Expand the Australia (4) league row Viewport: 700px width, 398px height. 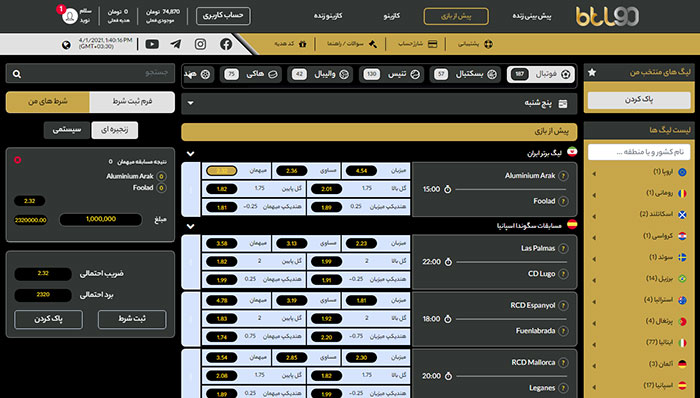[x=639, y=300]
